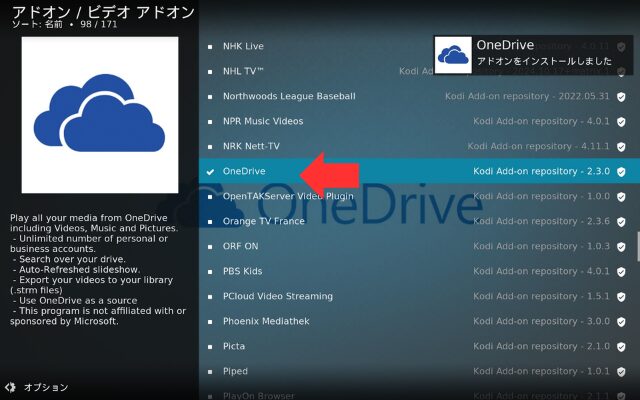Click the installed checkmark beside OneDrive

click(210, 172)
